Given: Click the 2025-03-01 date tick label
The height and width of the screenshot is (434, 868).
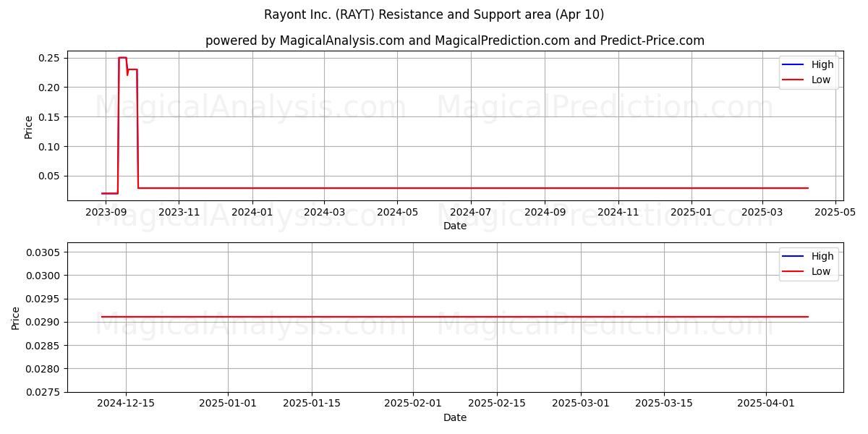Looking at the screenshot, I should point(581,404).
